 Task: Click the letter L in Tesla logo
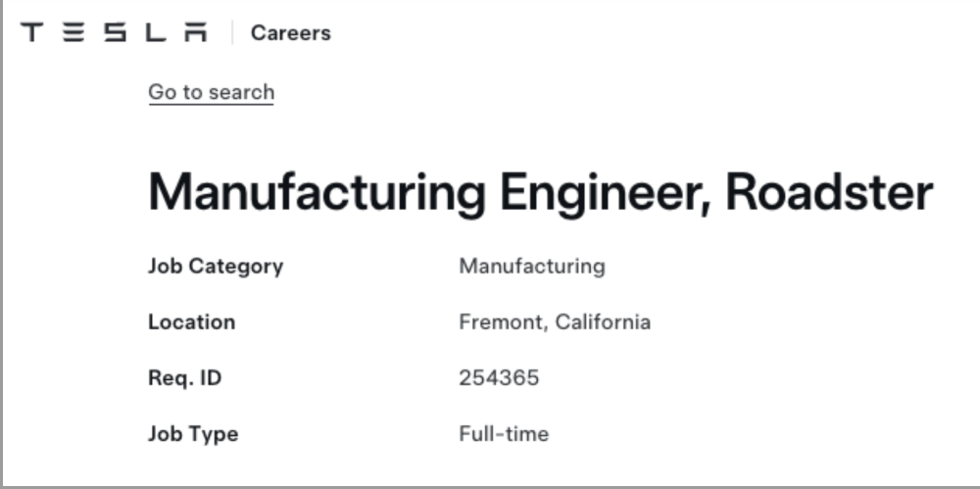(155, 33)
